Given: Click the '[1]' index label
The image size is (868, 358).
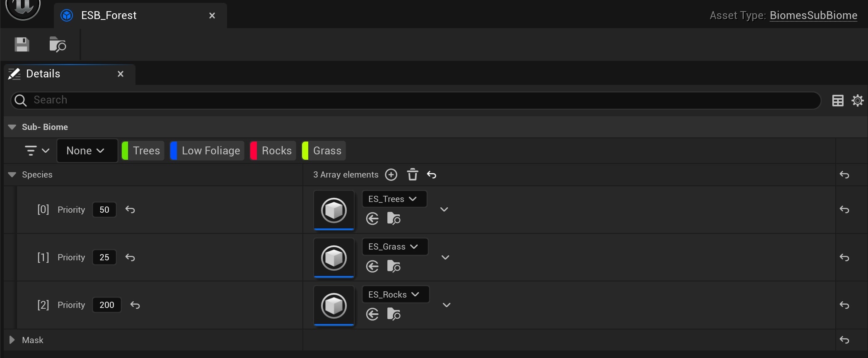Looking at the screenshot, I should pyautogui.click(x=43, y=257).
